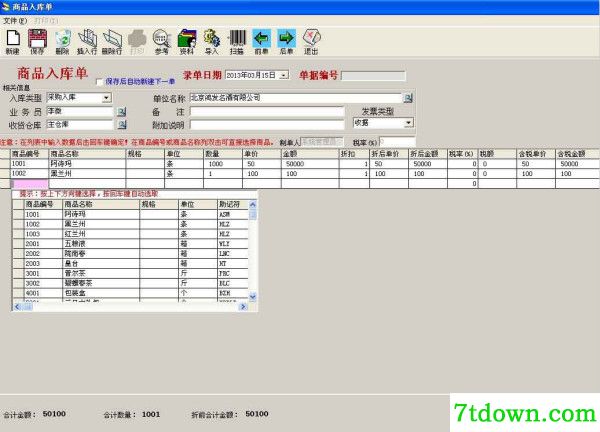Select product row 4001 包装盒 in popup list
The image size is (600, 432).
[x=130, y=293]
